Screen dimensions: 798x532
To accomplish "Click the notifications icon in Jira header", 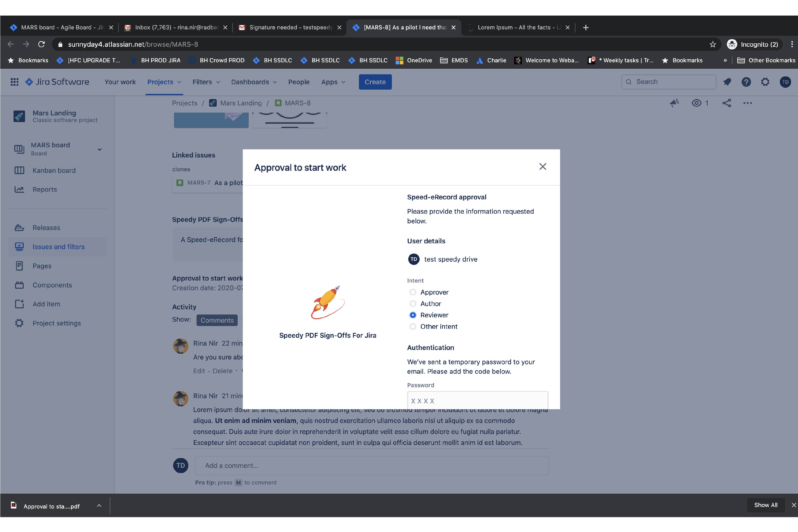I will tap(727, 82).
